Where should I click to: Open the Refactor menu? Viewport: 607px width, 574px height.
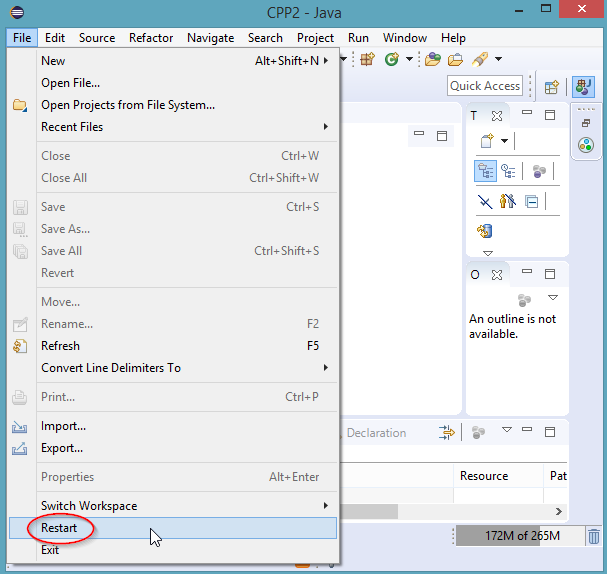151,38
